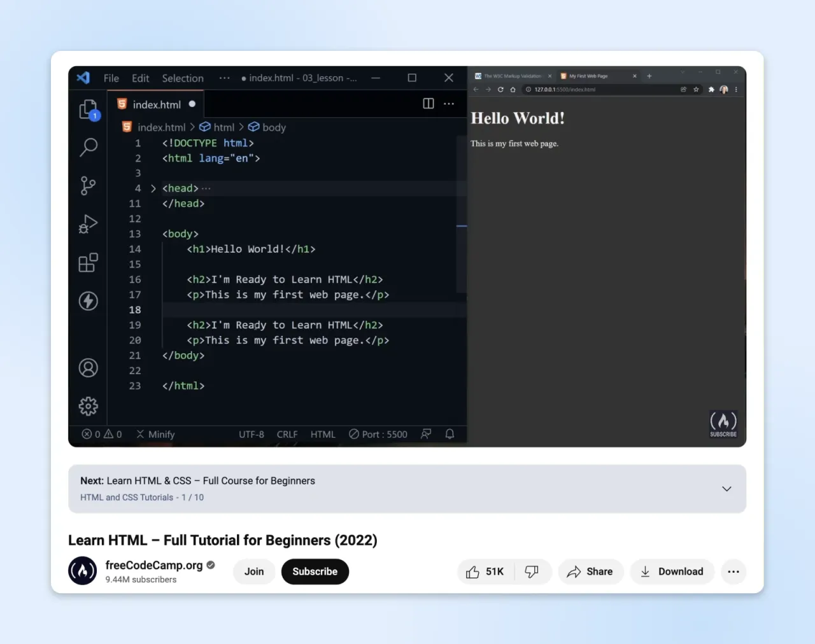Switch to W3C Markup Validation browser tab

click(x=513, y=76)
